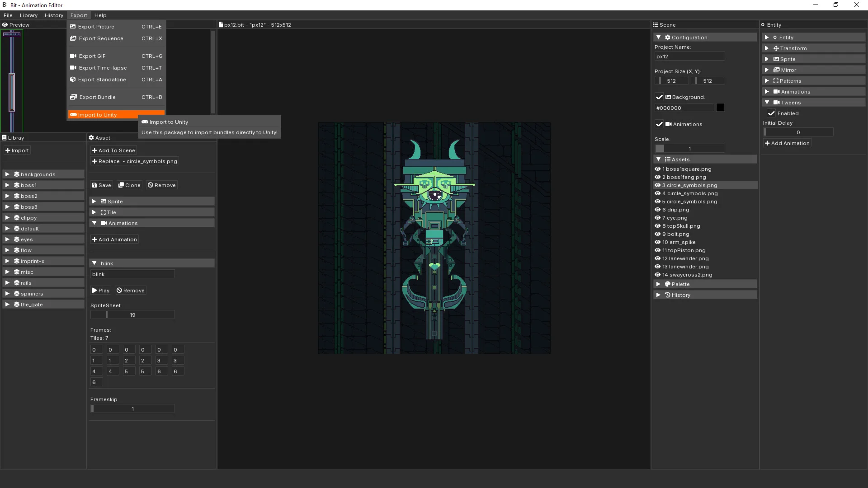
Task: Click the Project Name input field
Action: click(689, 56)
